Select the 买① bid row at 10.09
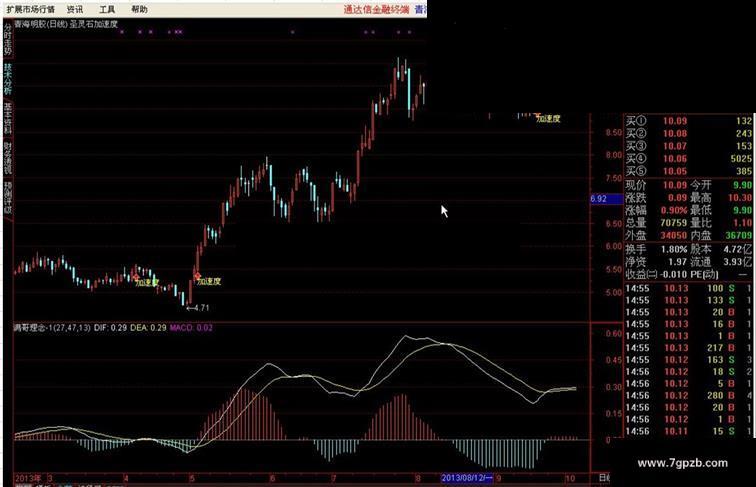Screen dimensions: 756x487 click(x=689, y=121)
